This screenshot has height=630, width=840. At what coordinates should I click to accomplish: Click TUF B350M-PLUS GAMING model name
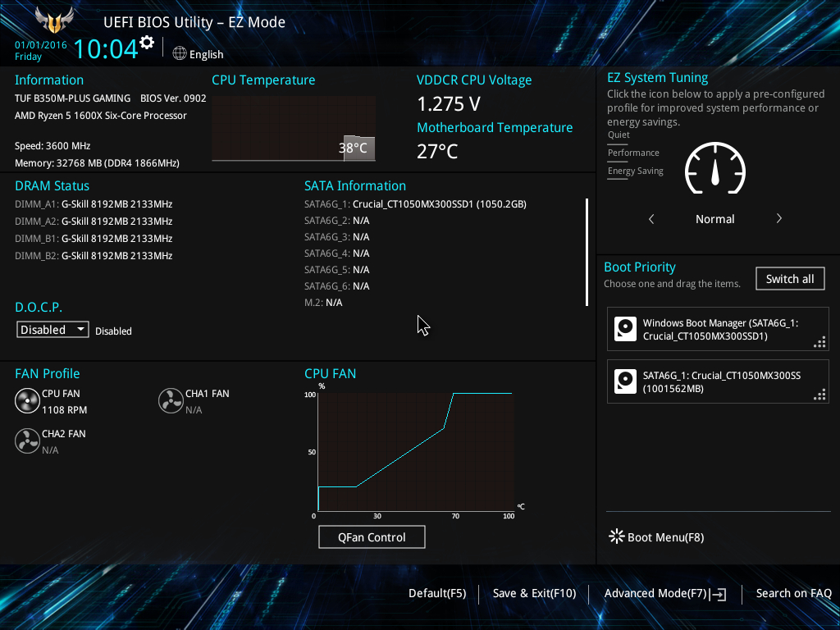tap(72, 98)
